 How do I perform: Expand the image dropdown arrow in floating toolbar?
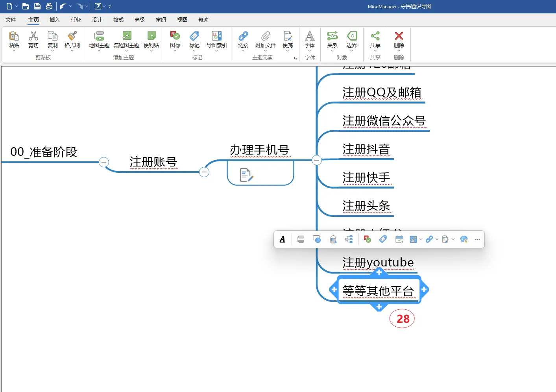coord(421,239)
